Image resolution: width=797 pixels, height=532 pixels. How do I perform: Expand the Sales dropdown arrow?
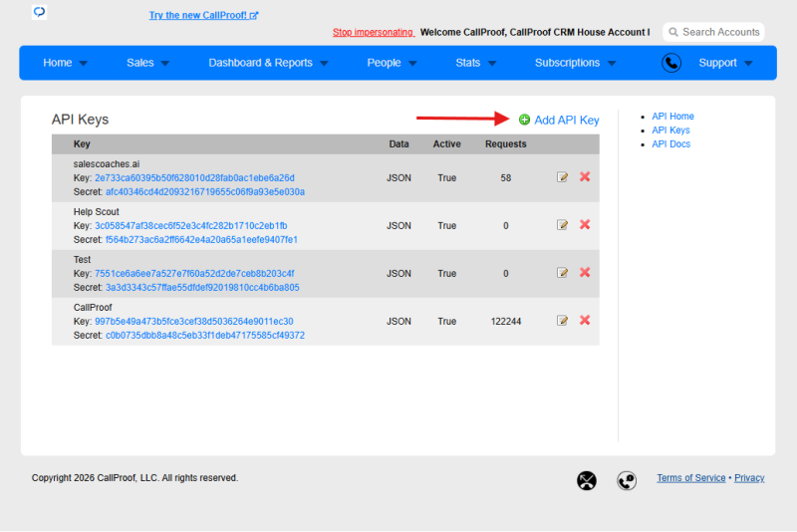tap(164, 64)
